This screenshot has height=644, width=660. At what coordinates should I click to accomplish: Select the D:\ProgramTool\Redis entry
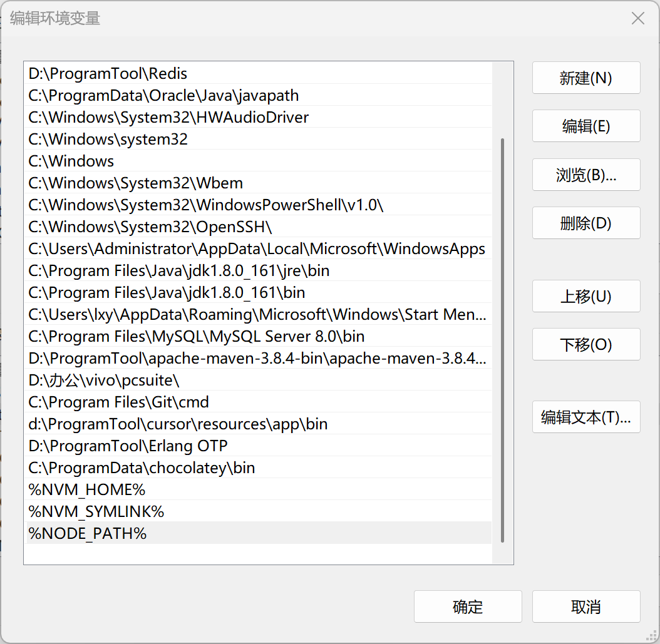tap(259, 73)
